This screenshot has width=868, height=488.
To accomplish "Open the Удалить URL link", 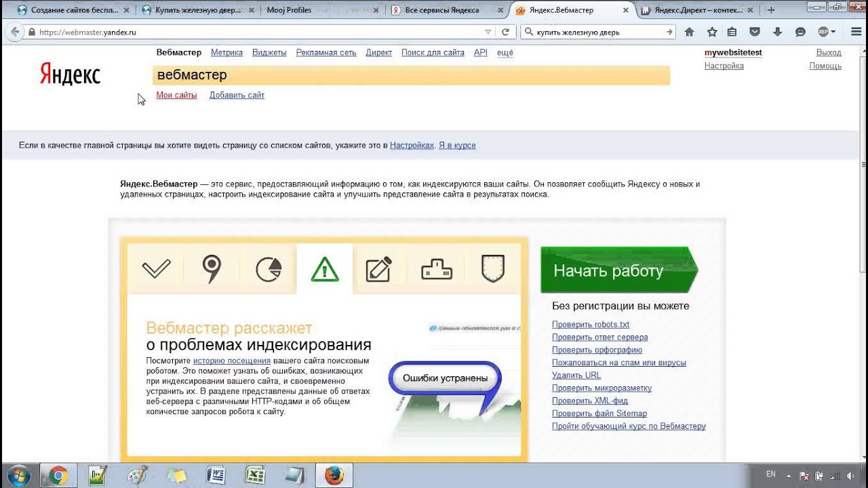I will click(576, 375).
